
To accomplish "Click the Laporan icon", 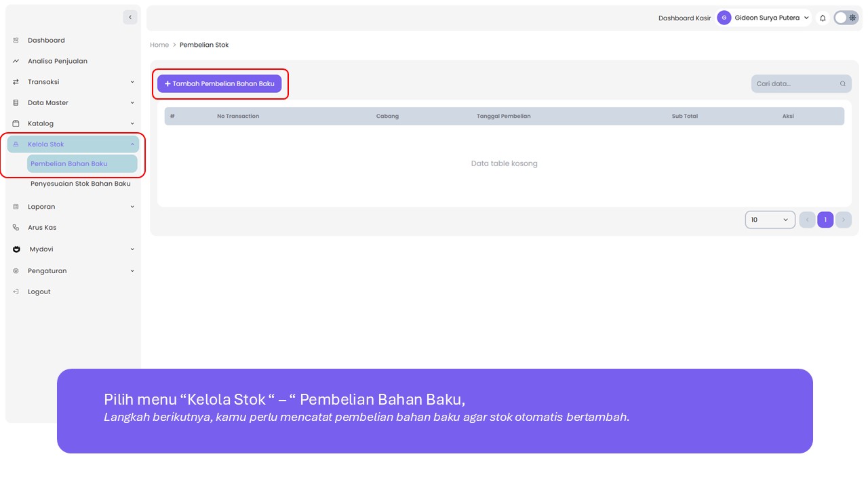I will tap(16, 207).
